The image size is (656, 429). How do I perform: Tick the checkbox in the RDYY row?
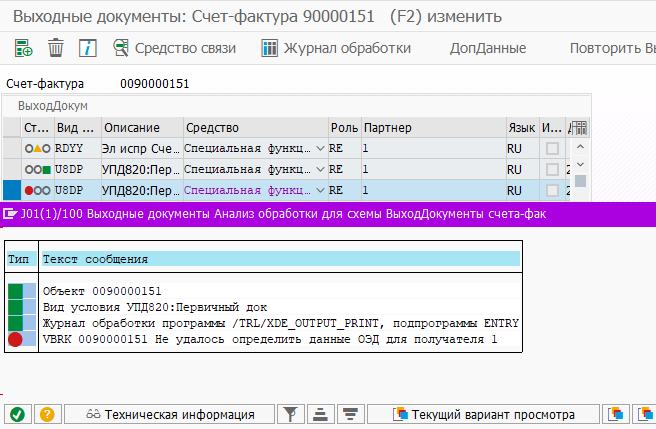click(x=552, y=148)
